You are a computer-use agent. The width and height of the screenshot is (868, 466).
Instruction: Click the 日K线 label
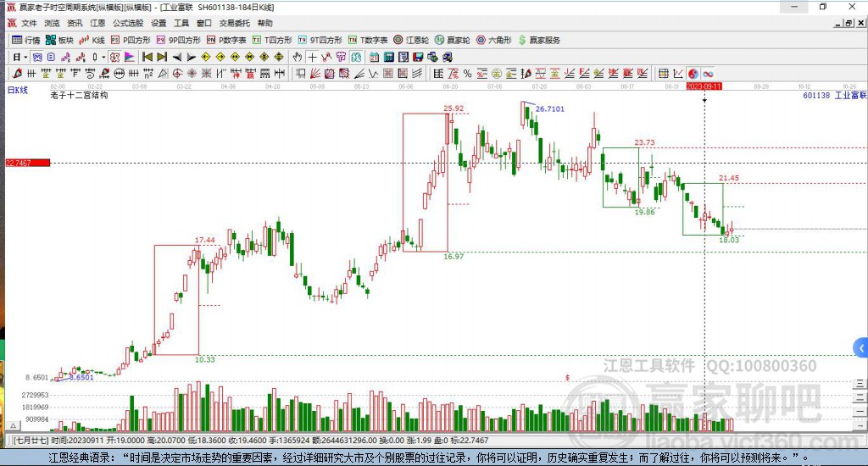point(18,90)
